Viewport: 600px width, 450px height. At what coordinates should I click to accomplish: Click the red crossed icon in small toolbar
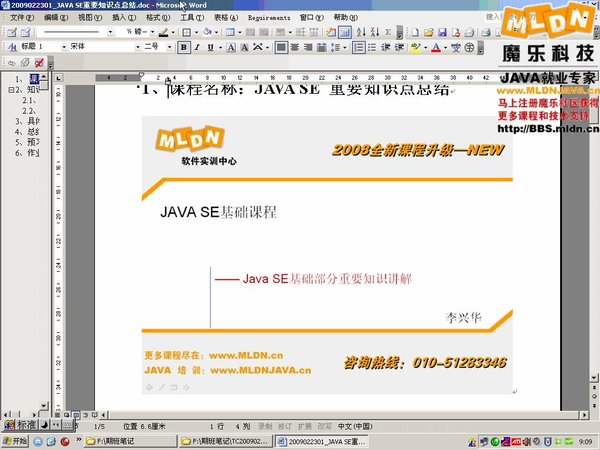[x=39, y=63]
